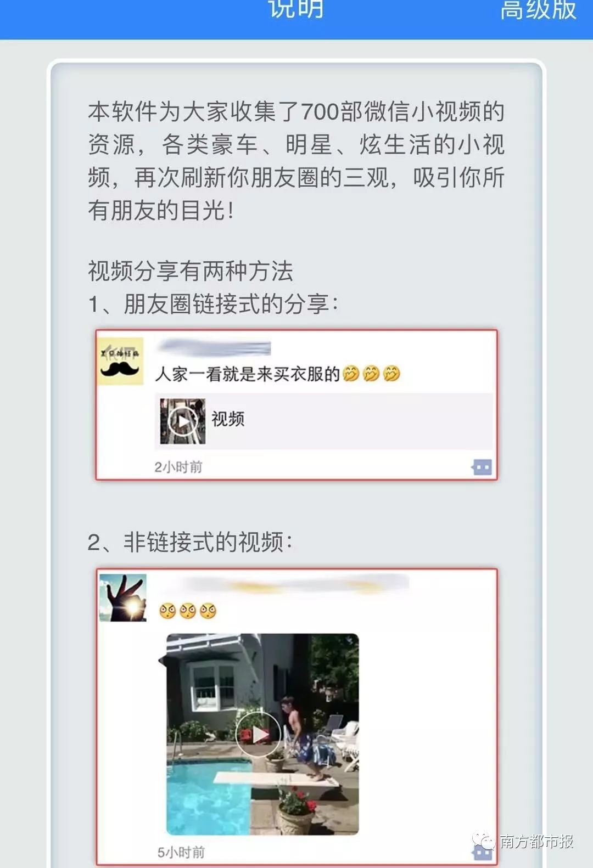Screen dimensions: 593x868
Task: Click the 2小时前 timestamp
Action: [x=178, y=467]
